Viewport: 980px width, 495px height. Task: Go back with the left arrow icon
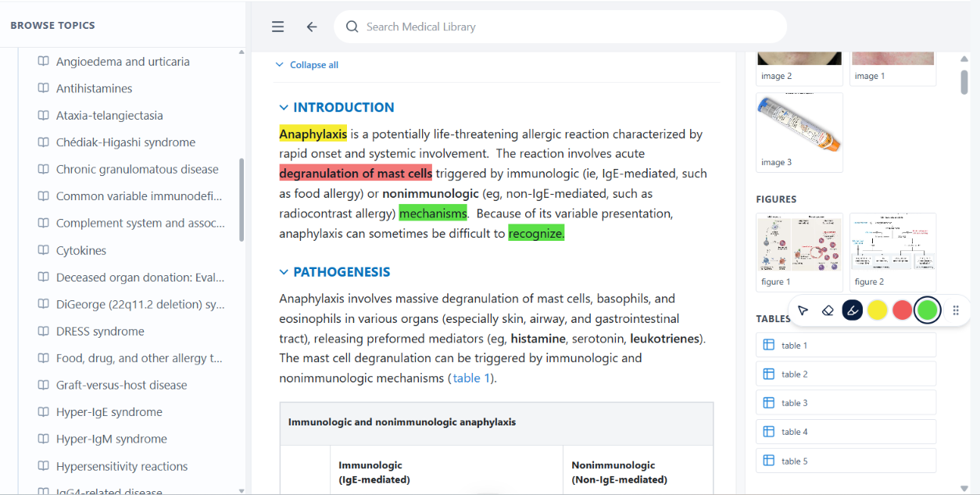click(x=312, y=27)
